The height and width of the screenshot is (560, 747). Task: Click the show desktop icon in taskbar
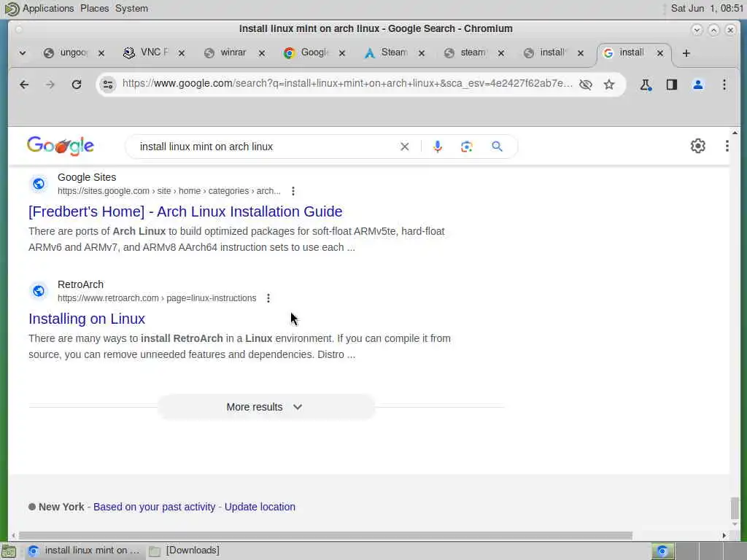click(x=9, y=551)
